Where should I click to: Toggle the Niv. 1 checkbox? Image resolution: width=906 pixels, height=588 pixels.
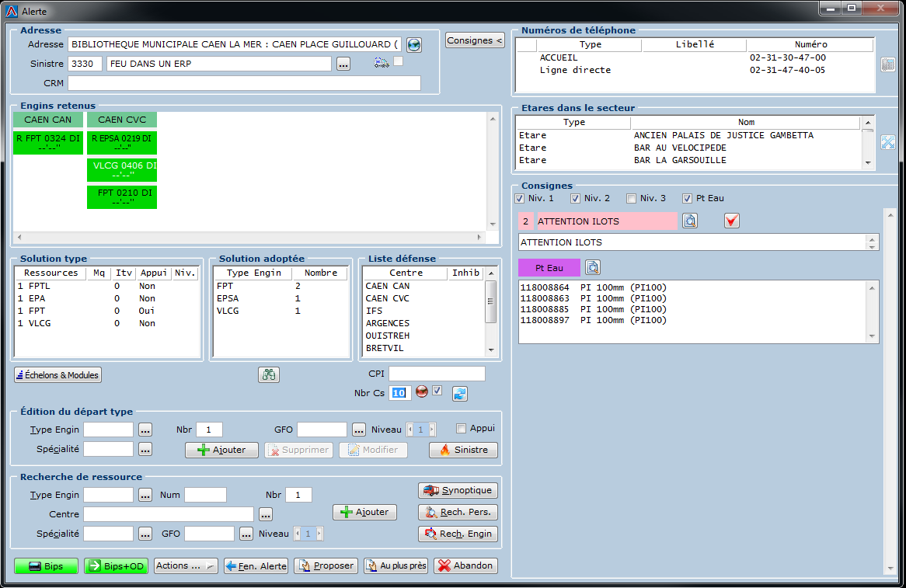click(x=520, y=199)
